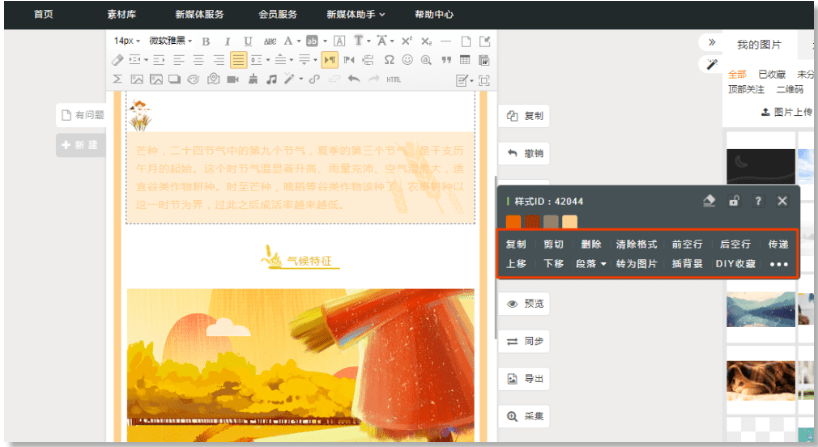818x447 pixels.
Task: Click the 导出 export side button
Action: pos(524,379)
